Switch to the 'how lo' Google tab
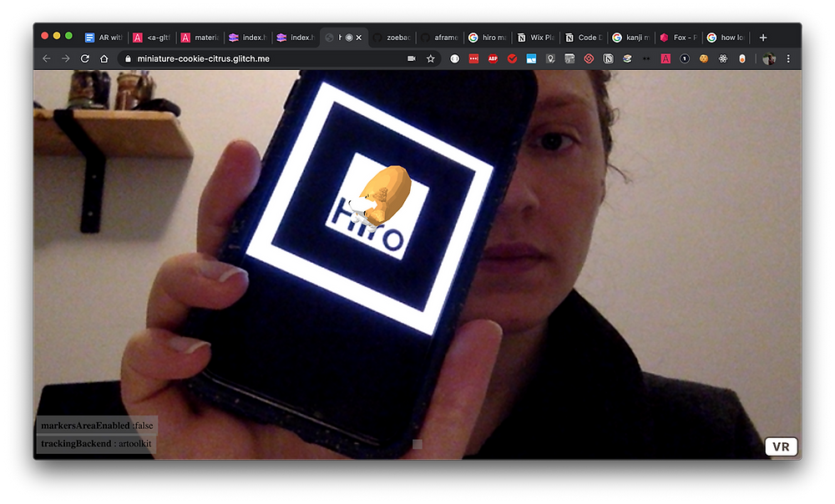The width and height of the screenshot is (835, 504). point(726,38)
